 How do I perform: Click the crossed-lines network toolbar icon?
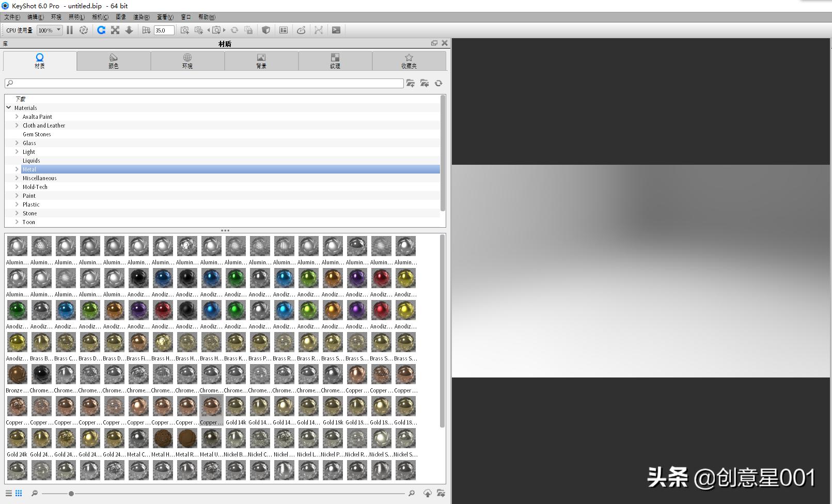click(x=319, y=30)
